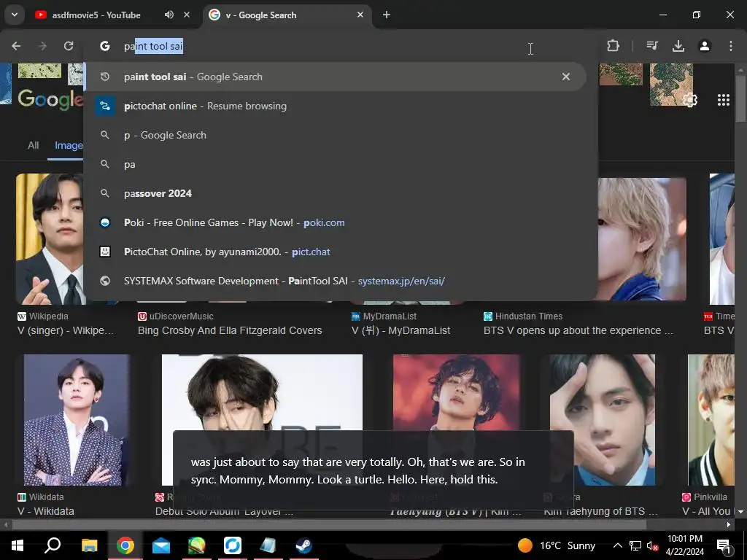Open a new browser tab
This screenshot has height=560, width=747.
(x=387, y=15)
